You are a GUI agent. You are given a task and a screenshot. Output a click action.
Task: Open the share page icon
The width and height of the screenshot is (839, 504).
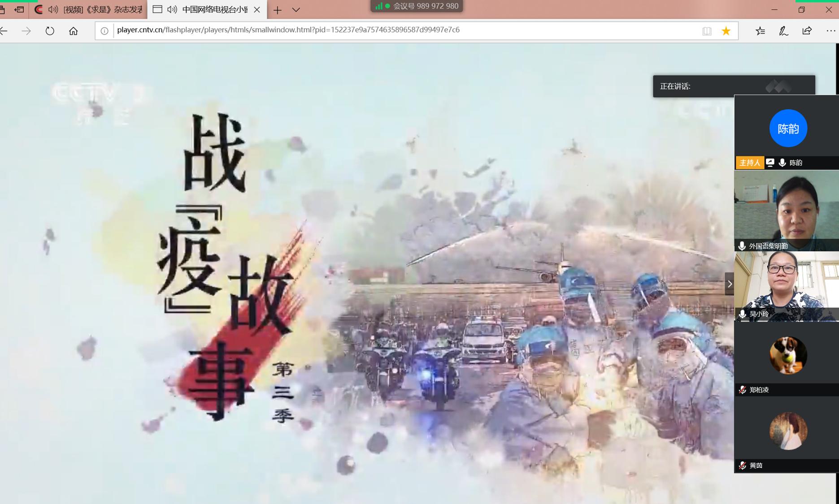[807, 30]
